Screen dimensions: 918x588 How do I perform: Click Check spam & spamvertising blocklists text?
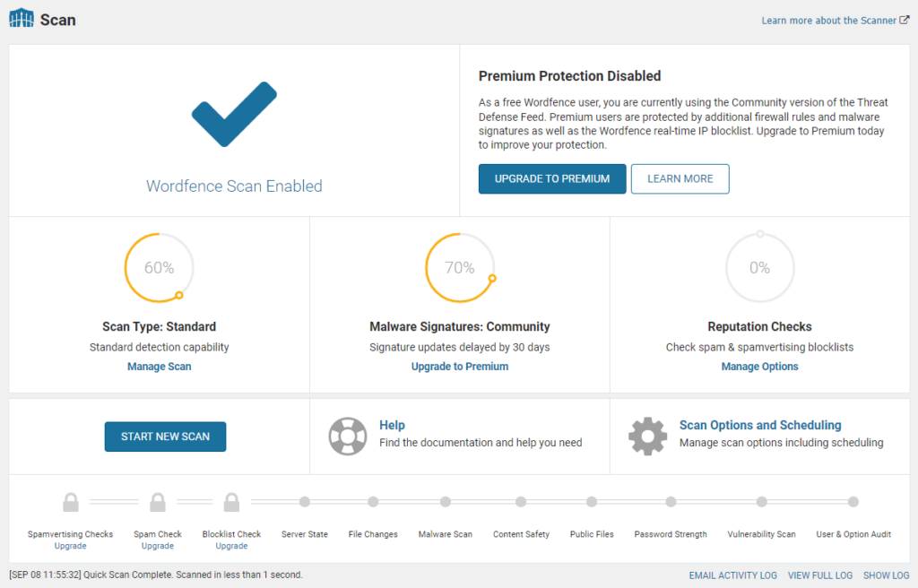760,347
